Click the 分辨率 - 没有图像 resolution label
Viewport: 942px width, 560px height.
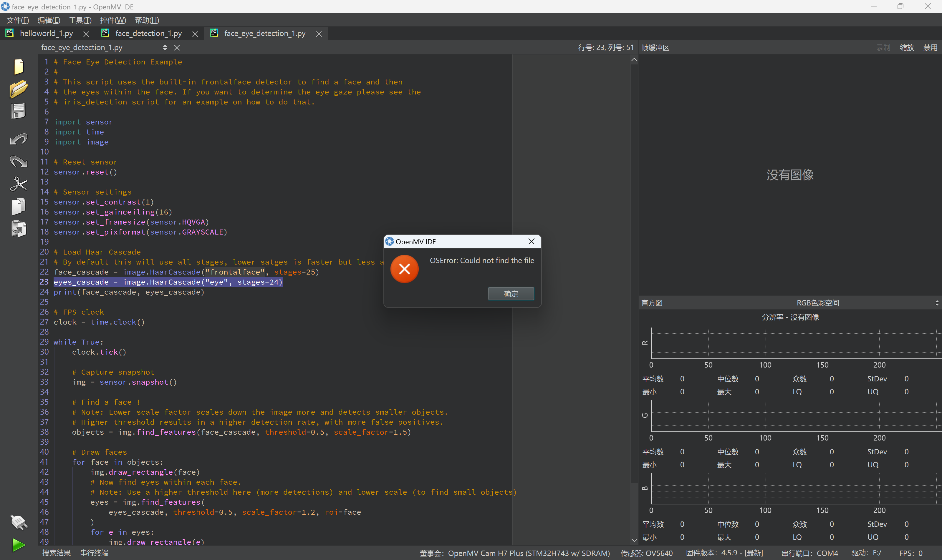coord(790,317)
